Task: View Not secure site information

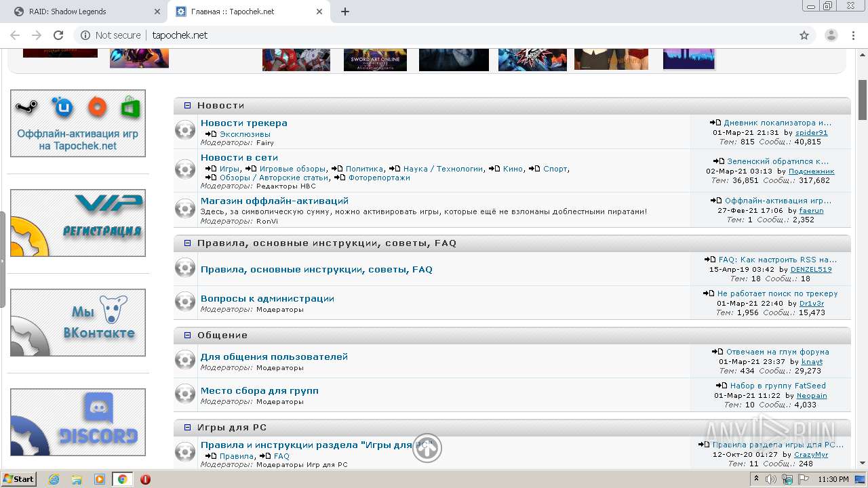Action: (111, 35)
